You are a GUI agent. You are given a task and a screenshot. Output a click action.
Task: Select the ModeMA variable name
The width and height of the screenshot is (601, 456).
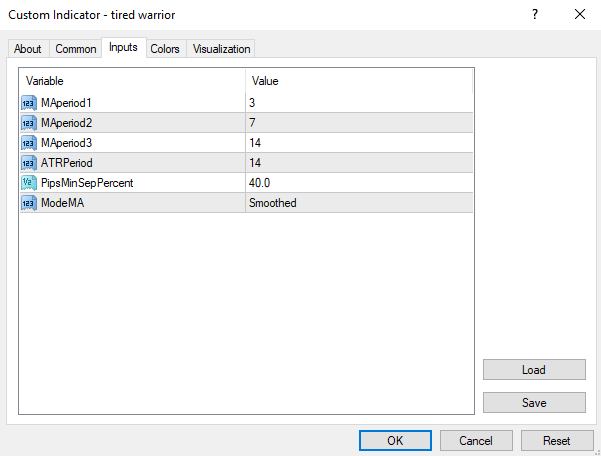coord(62,203)
